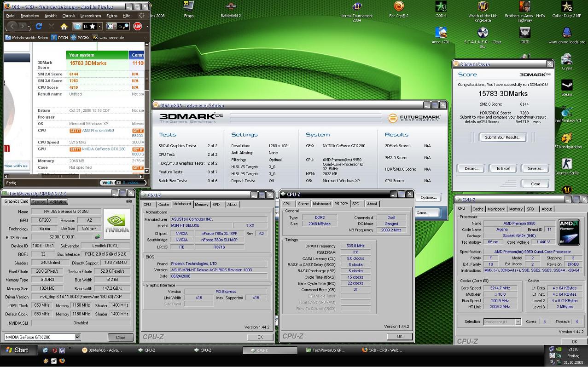Click the GPU-Z BIOS save chip icon

coord(97,237)
